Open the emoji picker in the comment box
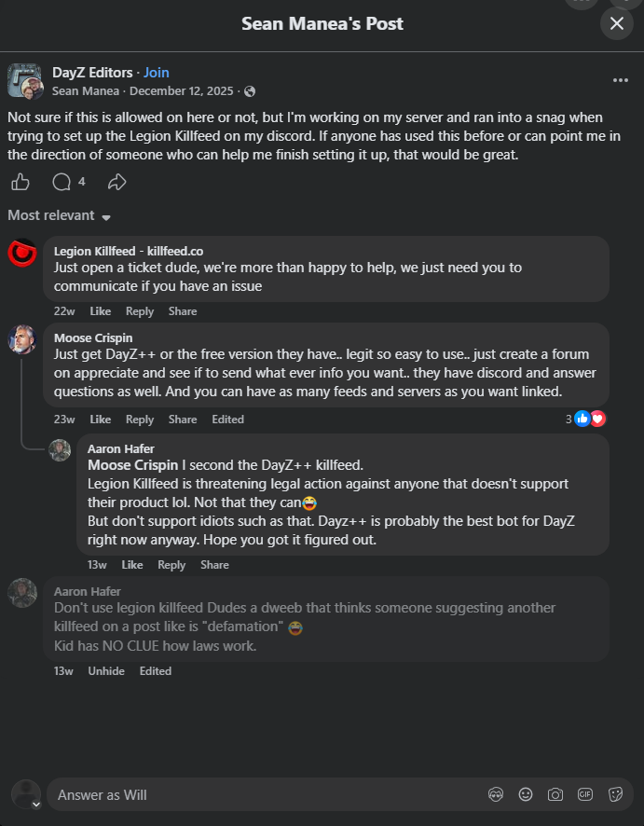This screenshot has height=826, width=644. 526,794
